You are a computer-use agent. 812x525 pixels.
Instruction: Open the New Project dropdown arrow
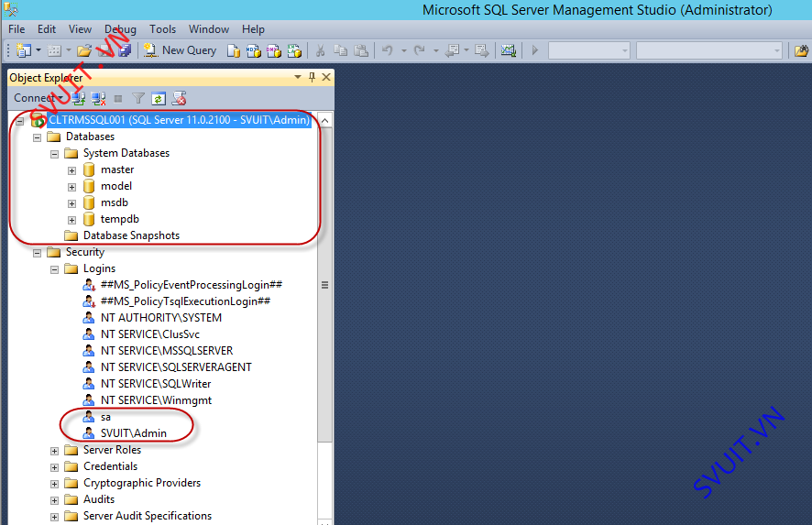pos(38,50)
